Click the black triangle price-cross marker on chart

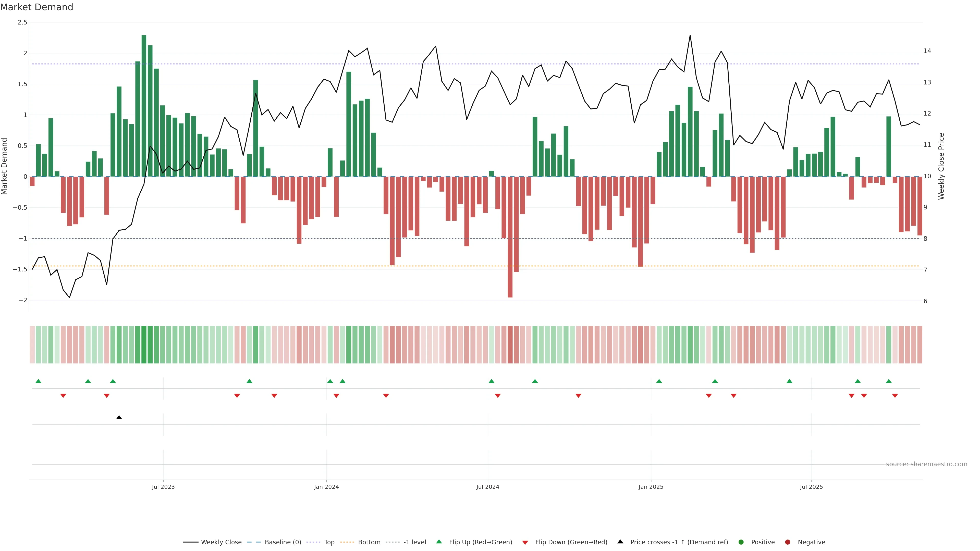coord(119,418)
